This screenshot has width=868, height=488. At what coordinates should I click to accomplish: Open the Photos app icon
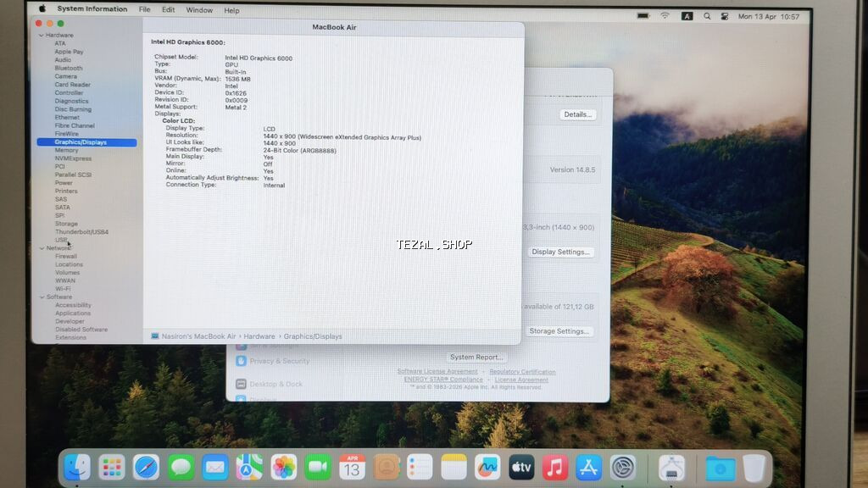click(283, 467)
